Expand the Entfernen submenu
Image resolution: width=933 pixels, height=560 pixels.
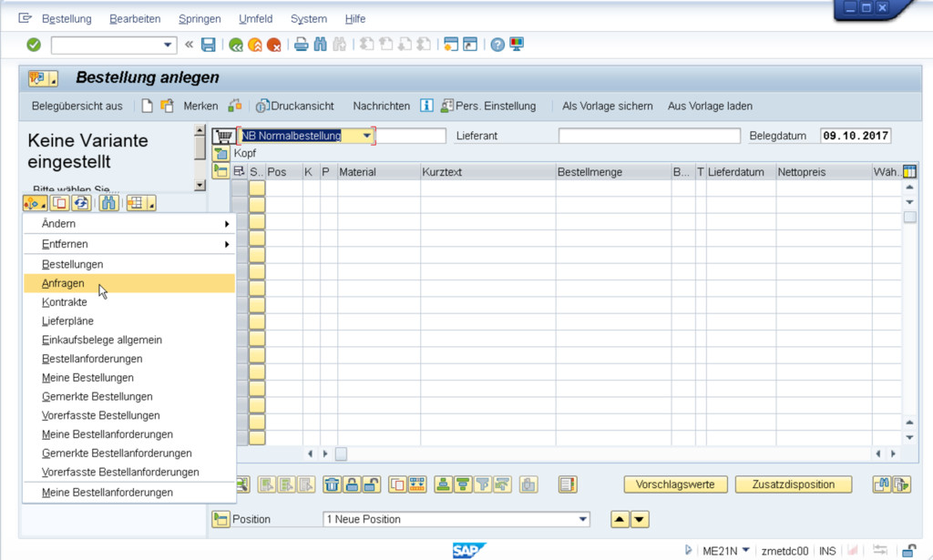tap(129, 244)
